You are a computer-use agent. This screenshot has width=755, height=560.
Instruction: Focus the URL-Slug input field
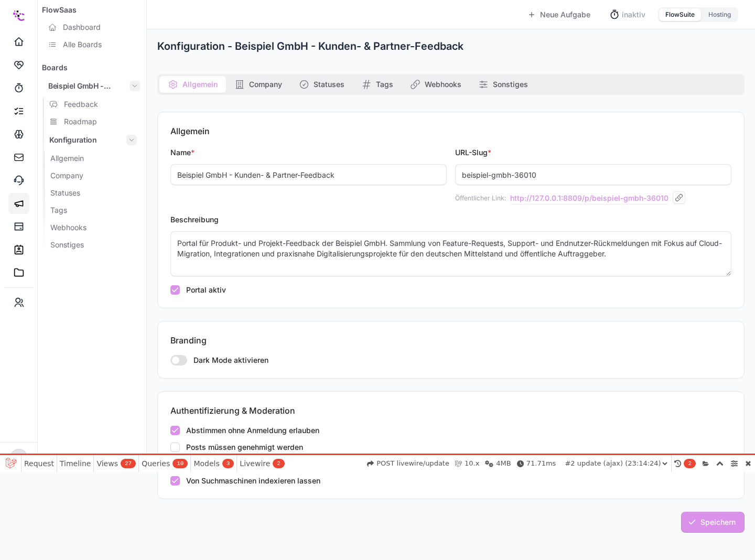click(593, 175)
